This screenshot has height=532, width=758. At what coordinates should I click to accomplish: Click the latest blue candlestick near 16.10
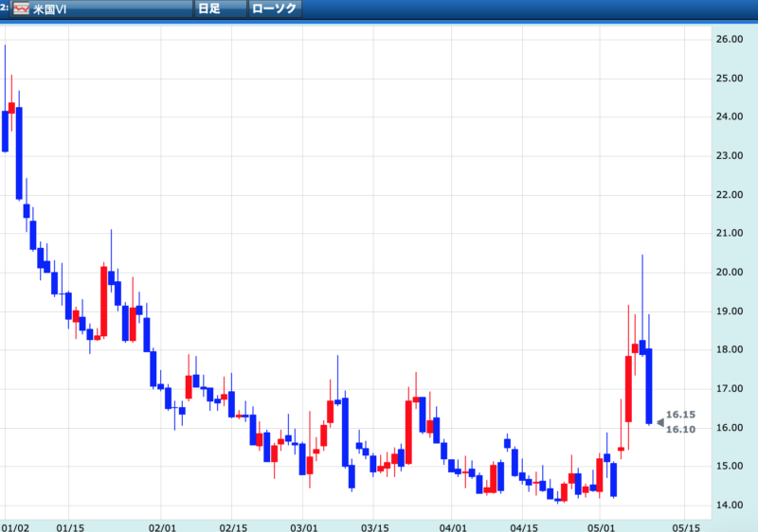tap(649, 386)
